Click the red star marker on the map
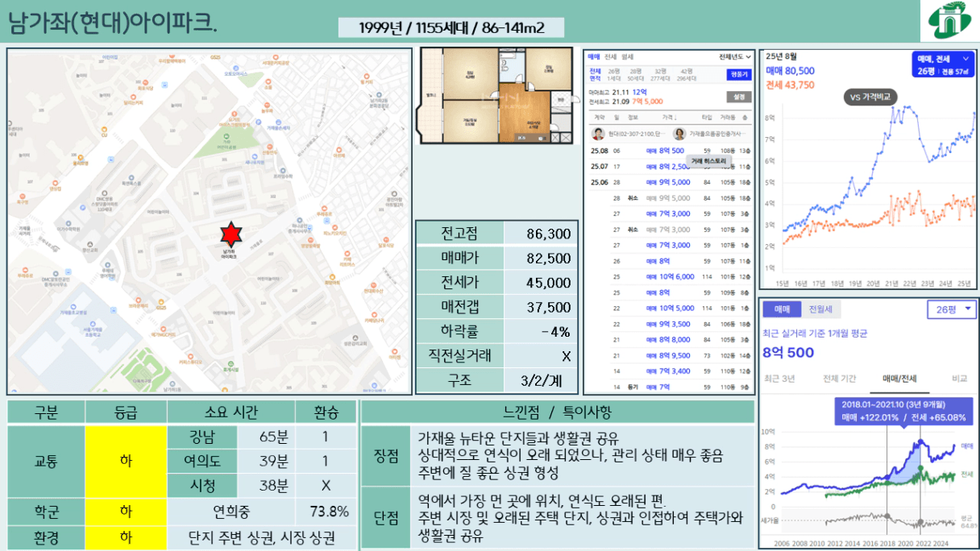Viewport: 980px width, 551px height. pyautogui.click(x=231, y=236)
